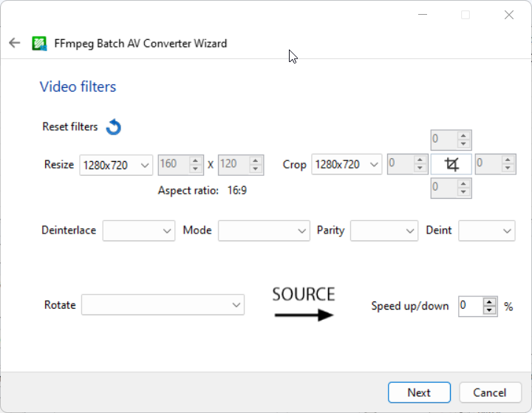Expand the Mode dropdown

[x=264, y=231]
